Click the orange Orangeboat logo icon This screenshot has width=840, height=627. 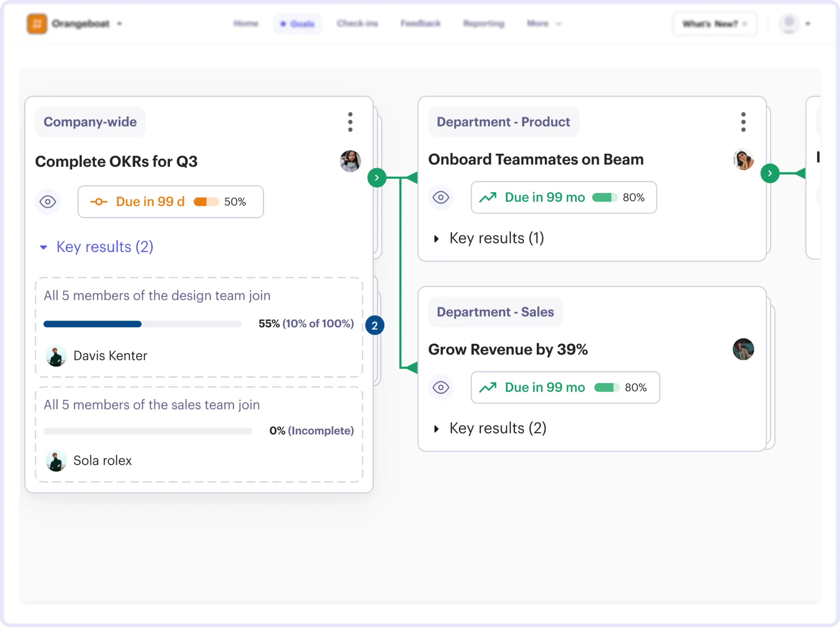(x=37, y=23)
